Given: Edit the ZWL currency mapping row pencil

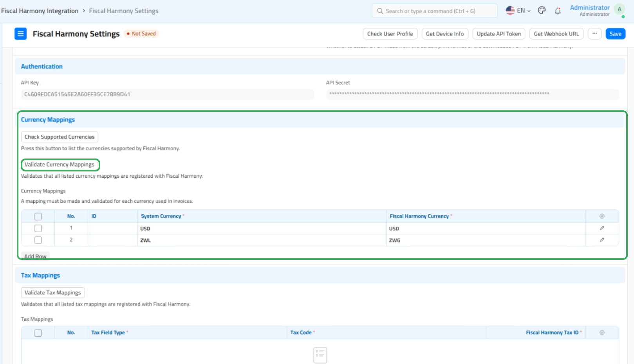Looking at the screenshot, I should pyautogui.click(x=602, y=240).
